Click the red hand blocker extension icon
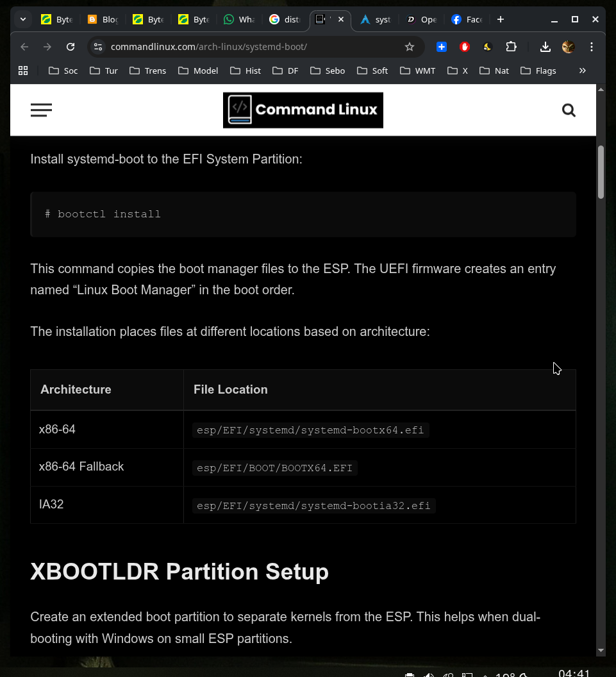 pos(465,47)
